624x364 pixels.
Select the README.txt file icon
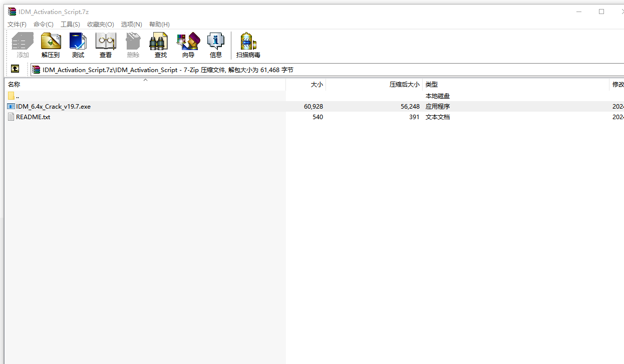click(12, 117)
